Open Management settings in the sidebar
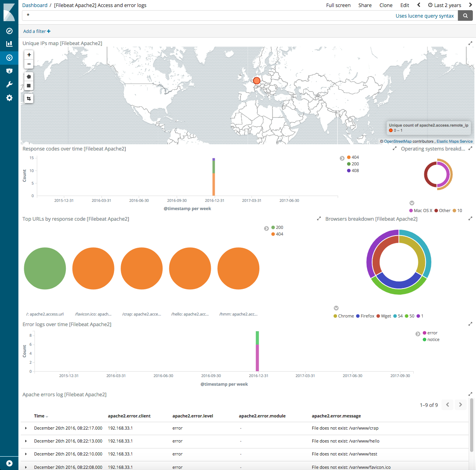Screen dimensions: 476x470 tap(9, 98)
